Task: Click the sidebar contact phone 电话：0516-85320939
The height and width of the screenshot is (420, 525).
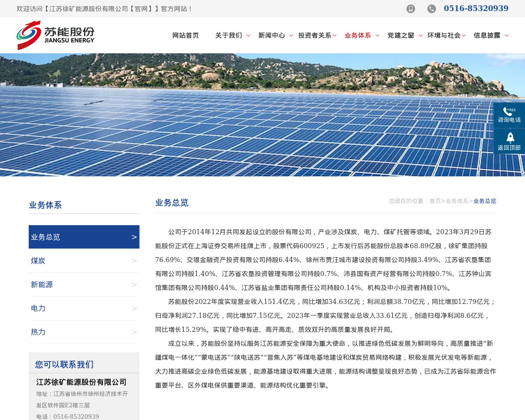Action: [x=68, y=416]
